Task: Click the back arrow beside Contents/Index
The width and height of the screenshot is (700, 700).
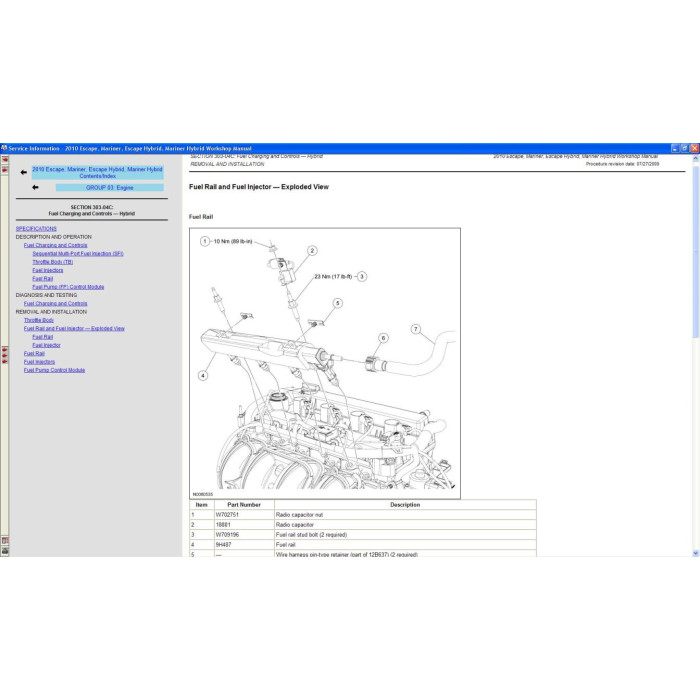Action: point(24,172)
